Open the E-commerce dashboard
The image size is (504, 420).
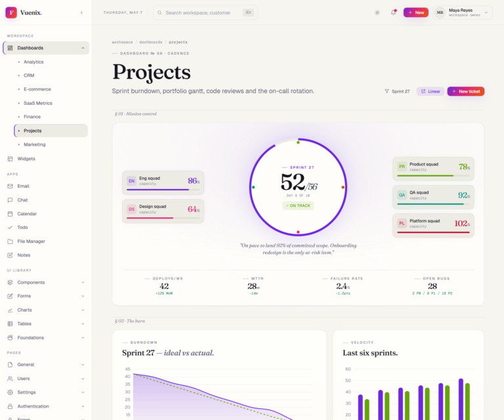click(51, 89)
